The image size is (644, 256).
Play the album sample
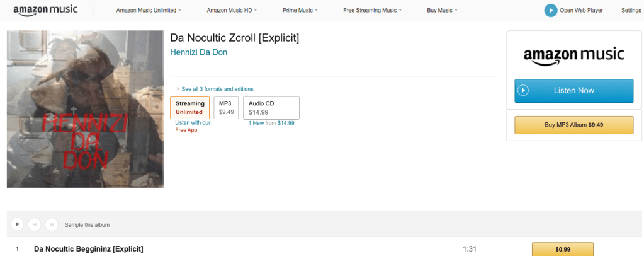point(17,224)
